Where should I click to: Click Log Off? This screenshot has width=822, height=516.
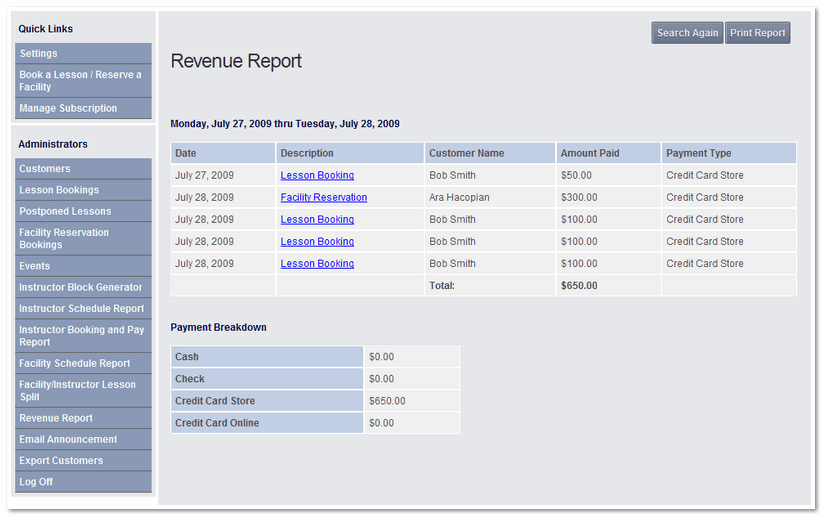coord(83,482)
